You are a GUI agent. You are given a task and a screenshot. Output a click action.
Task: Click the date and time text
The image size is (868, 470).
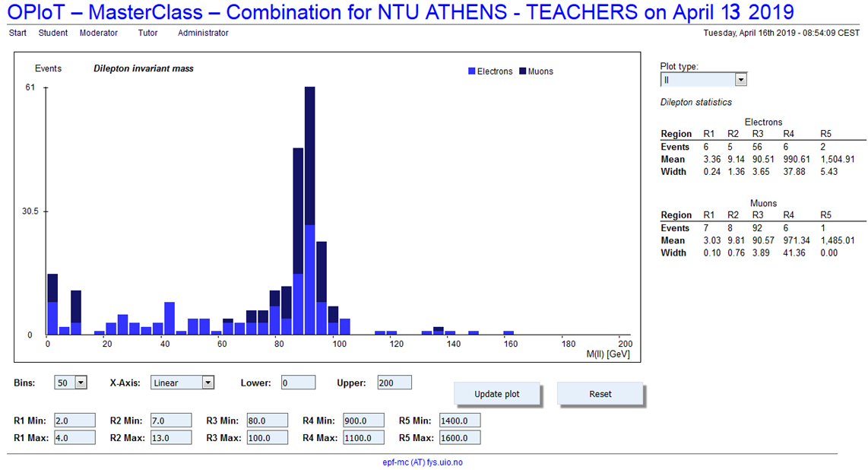[781, 33]
